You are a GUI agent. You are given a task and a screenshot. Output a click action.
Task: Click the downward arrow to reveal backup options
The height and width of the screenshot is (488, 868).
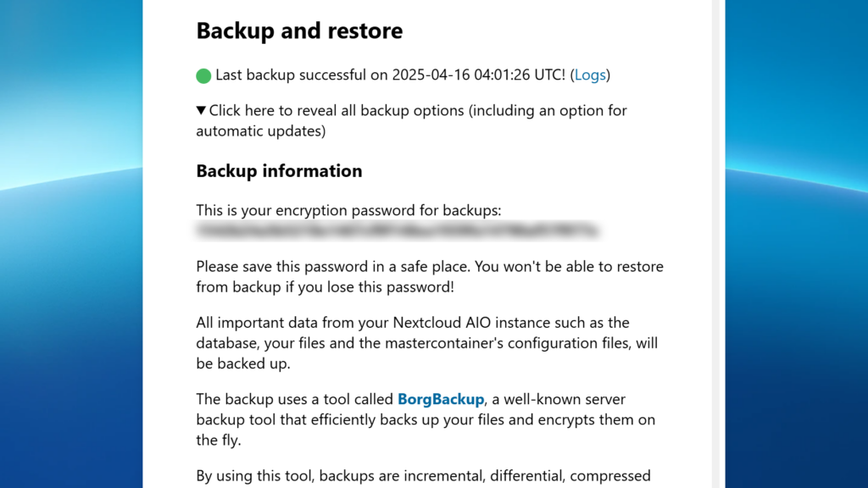(x=201, y=110)
